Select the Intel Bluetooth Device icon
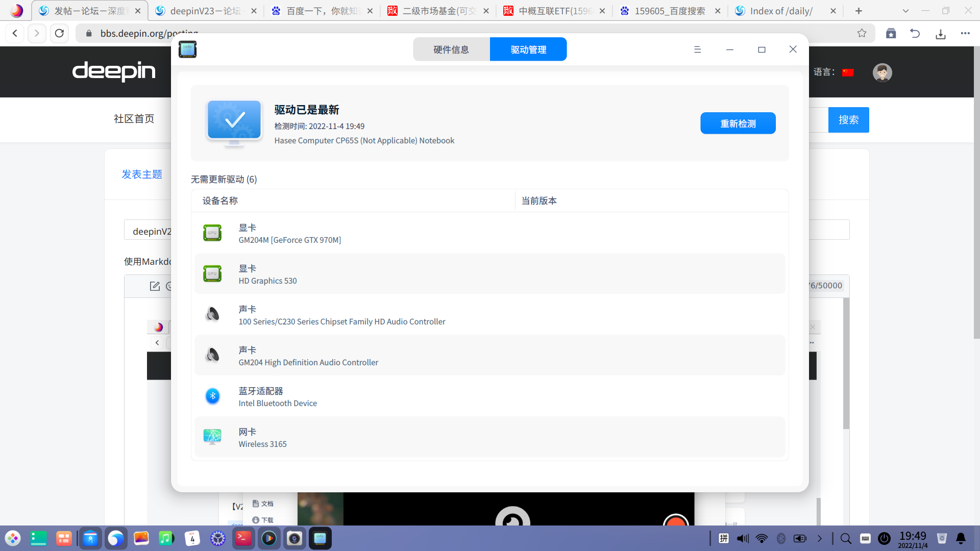The height and width of the screenshot is (551, 980). 212,396
